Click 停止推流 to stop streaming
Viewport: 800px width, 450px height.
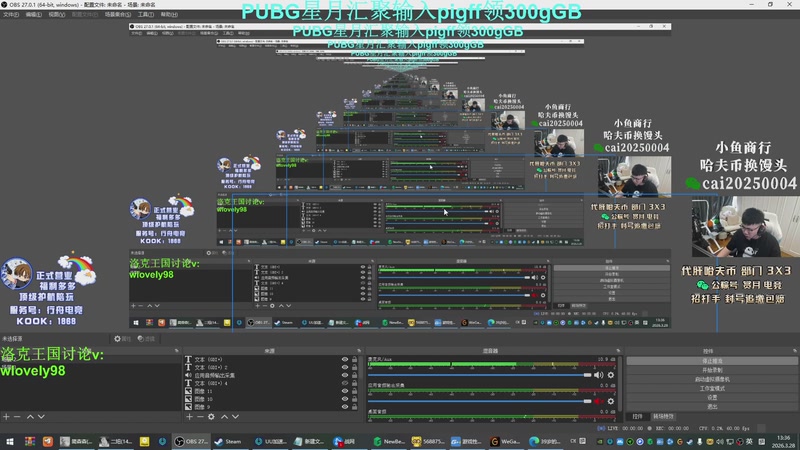tap(712, 361)
